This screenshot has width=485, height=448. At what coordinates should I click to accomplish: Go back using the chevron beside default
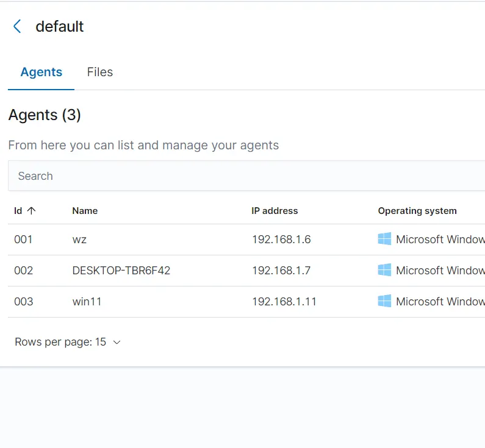[x=17, y=26]
